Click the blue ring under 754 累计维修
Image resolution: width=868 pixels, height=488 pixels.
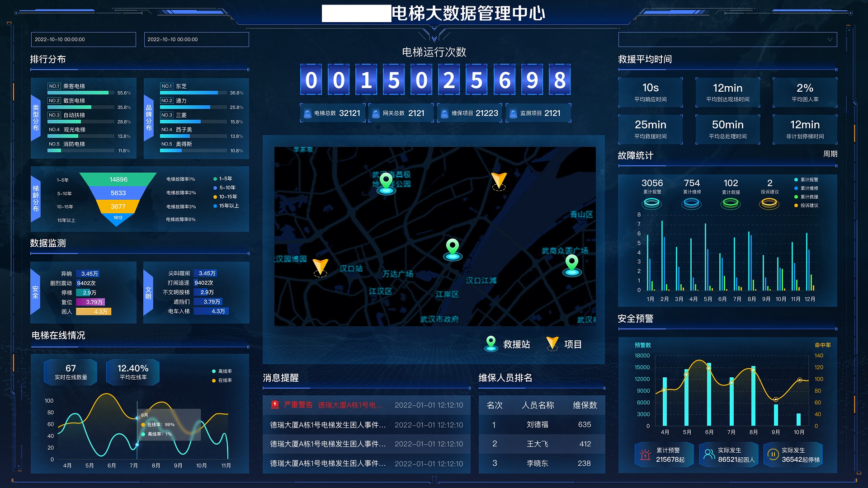coord(691,203)
